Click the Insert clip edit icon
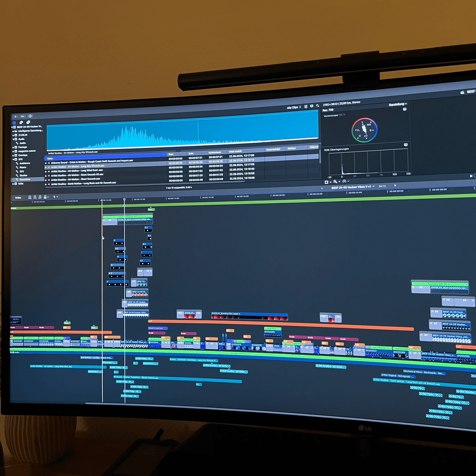 click(35, 197)
